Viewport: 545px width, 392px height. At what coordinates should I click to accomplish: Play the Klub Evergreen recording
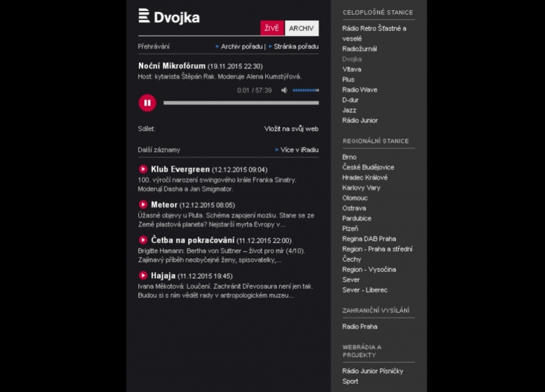143,169
